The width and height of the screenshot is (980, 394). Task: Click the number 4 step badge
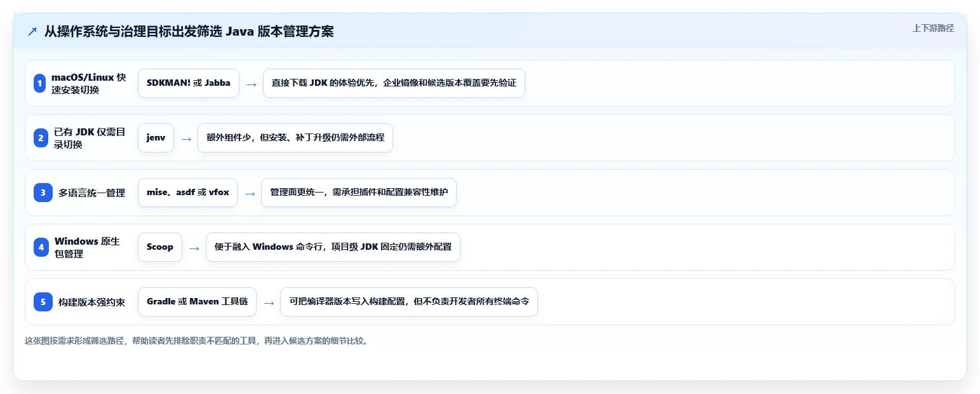[41, 247]
